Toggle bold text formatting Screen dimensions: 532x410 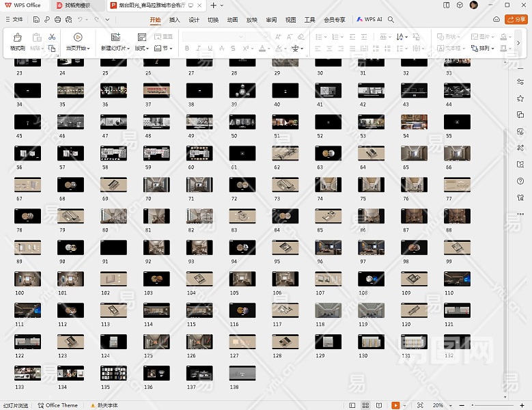186,49
